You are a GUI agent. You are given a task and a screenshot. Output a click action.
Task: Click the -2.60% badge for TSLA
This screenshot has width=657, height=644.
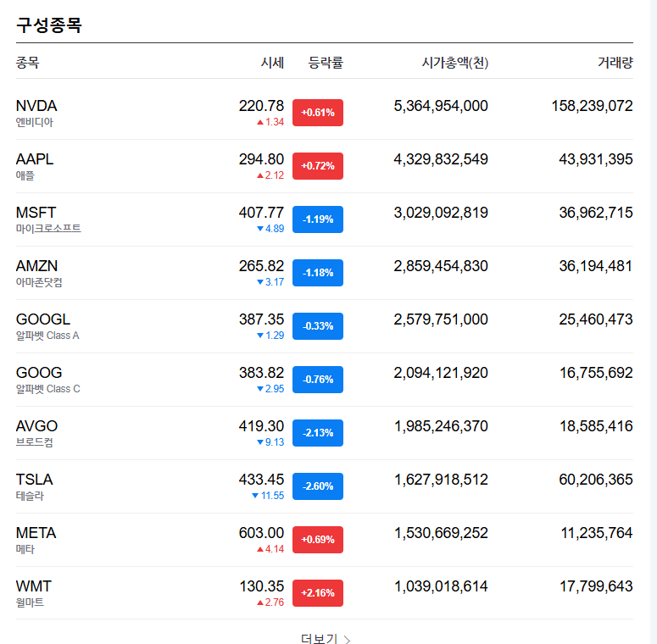pos(318,486)
